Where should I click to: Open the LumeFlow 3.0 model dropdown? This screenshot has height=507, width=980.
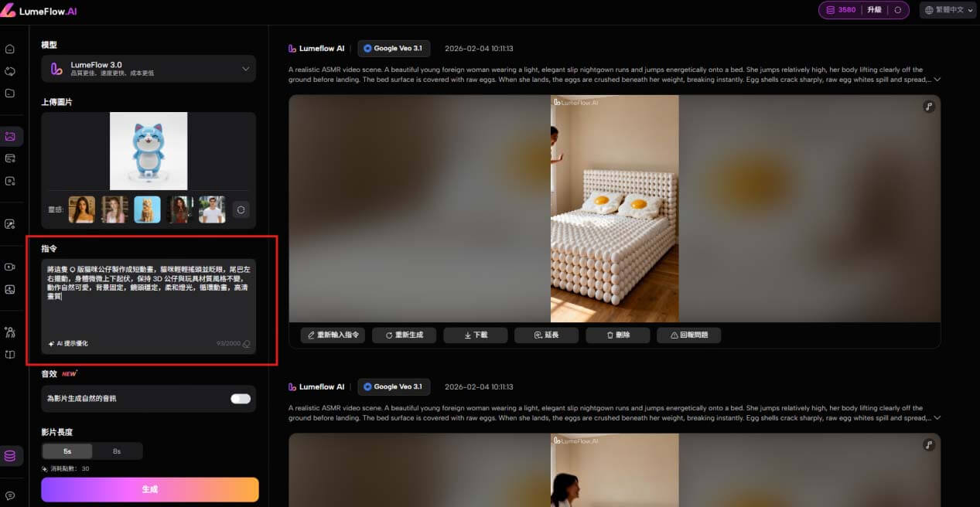point(149,69)
